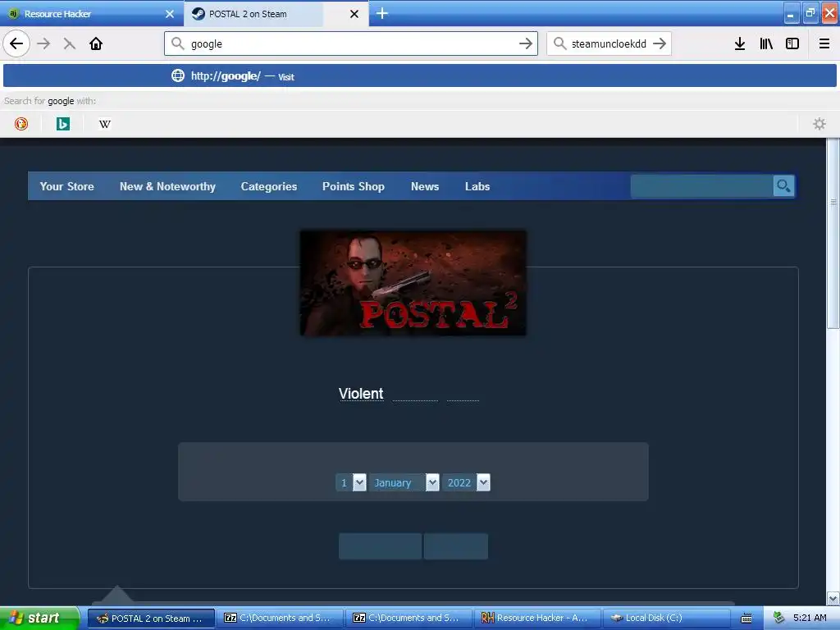The image size is (840, 630).
Task: Click the 5:21 AM taskbar clock
Action: pyautogui.click(x=810, y=618)
